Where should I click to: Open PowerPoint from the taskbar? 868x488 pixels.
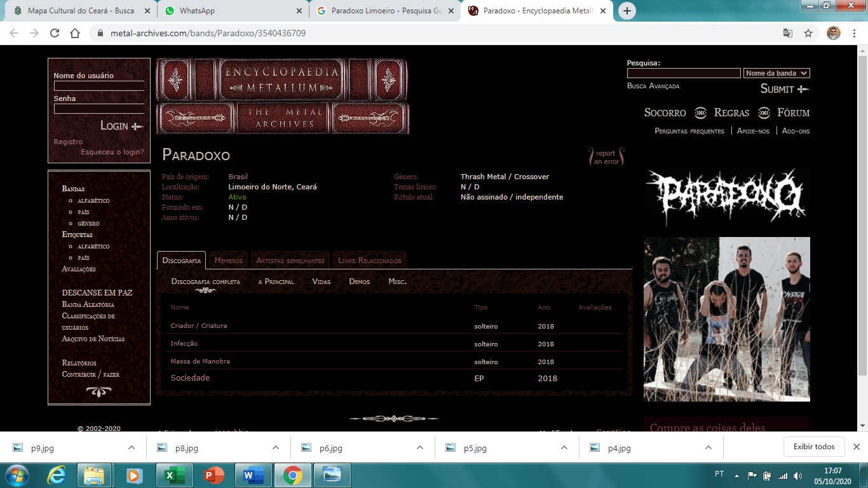click(214, 475)
